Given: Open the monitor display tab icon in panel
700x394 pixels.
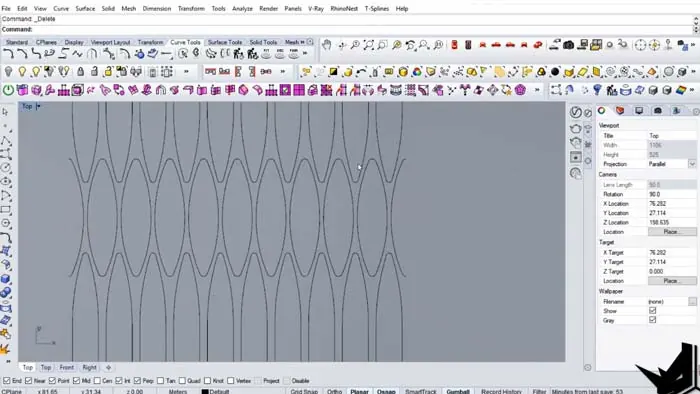Looking at the screenshot, I should click(639, 111).
